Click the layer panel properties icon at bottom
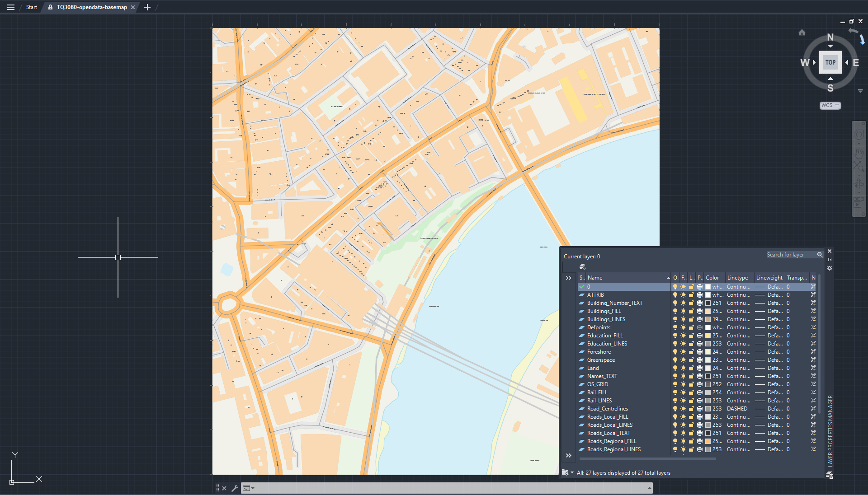The width and height of the screenshot is (868, 495). click(830, 475)
